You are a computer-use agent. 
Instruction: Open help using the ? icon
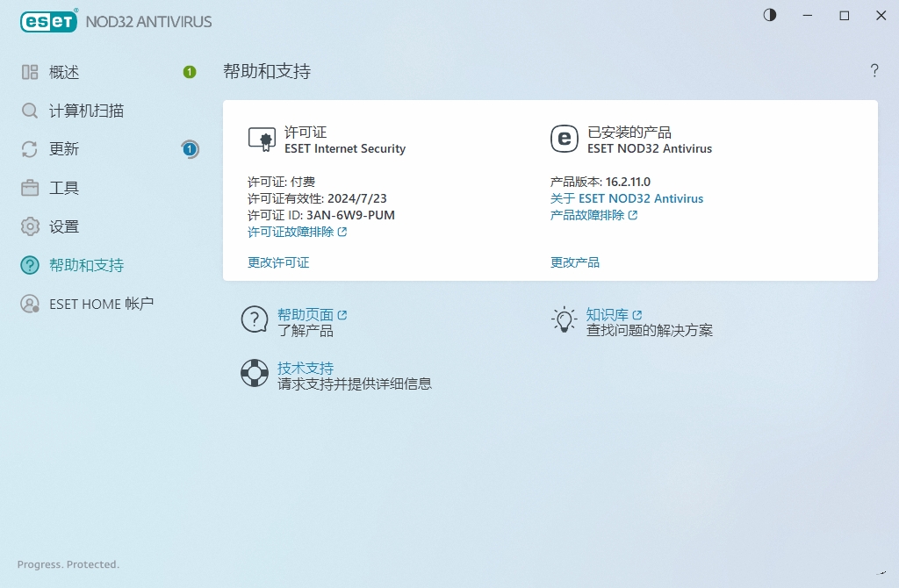click(x=874, y=71)
